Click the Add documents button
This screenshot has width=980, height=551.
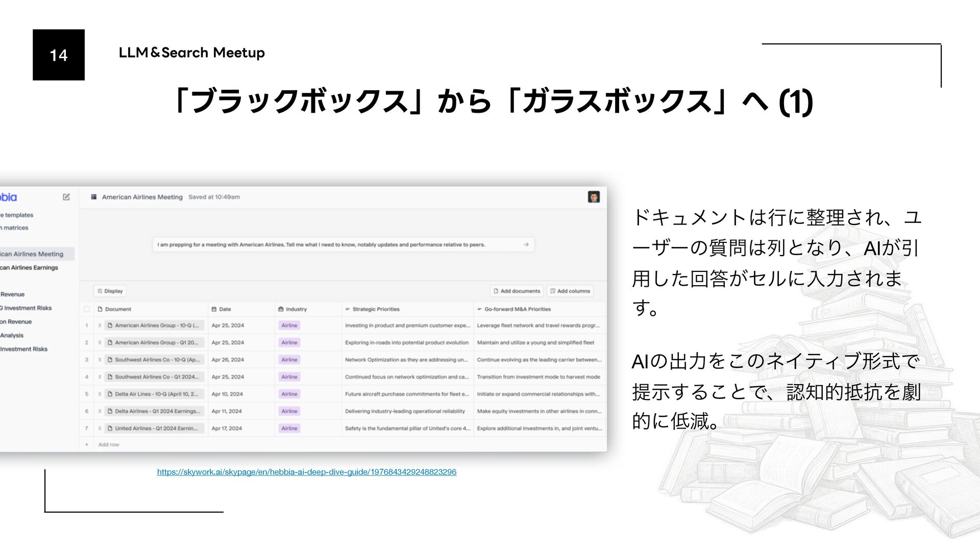pyautogui.click(x=517, y=291)
